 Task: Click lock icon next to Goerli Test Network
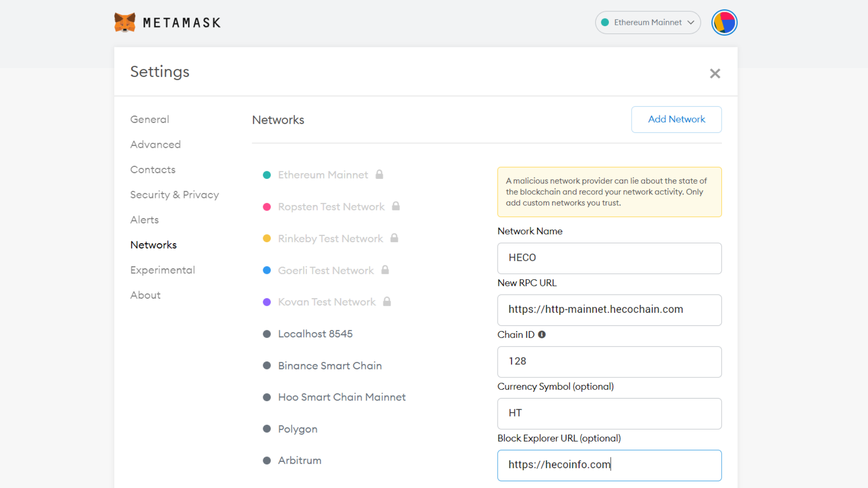(385, 270)
